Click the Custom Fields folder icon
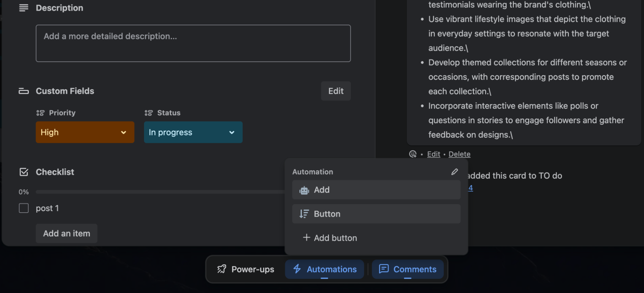 (23, 91)
